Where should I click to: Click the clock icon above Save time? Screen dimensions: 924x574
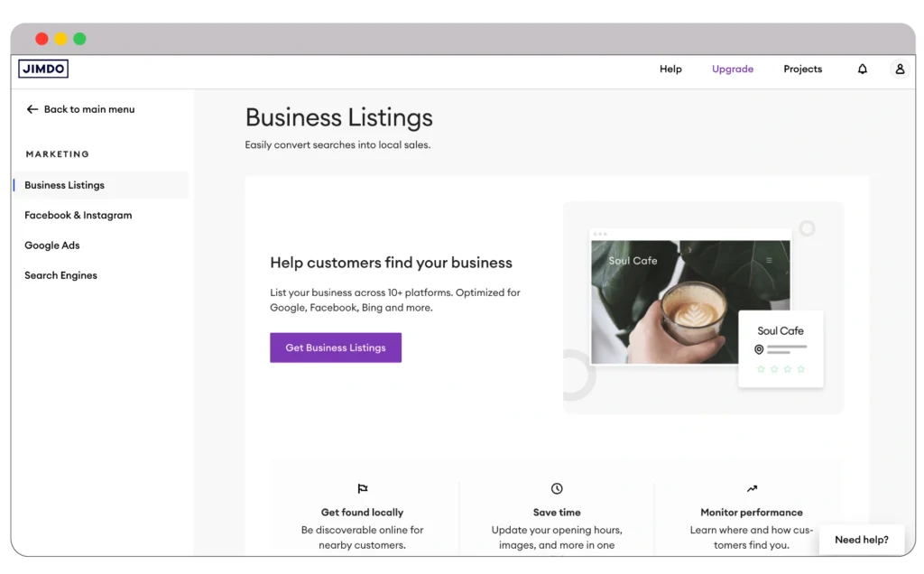(557, 489)
